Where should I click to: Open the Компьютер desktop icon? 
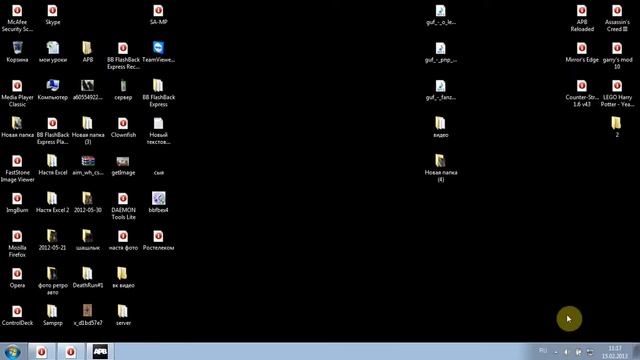pyautogui.click(x=53, y=90)
